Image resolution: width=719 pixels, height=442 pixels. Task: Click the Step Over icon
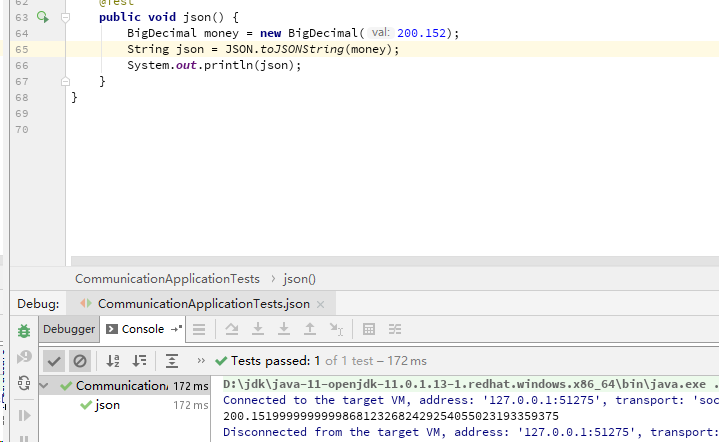tap(232, 329)
